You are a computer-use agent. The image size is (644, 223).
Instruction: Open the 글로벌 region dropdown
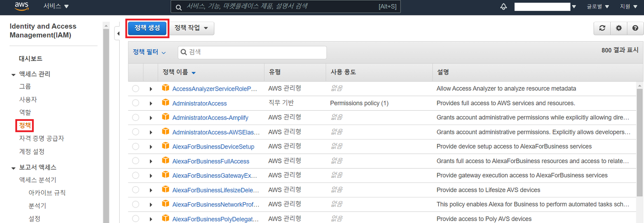(598, 7)
